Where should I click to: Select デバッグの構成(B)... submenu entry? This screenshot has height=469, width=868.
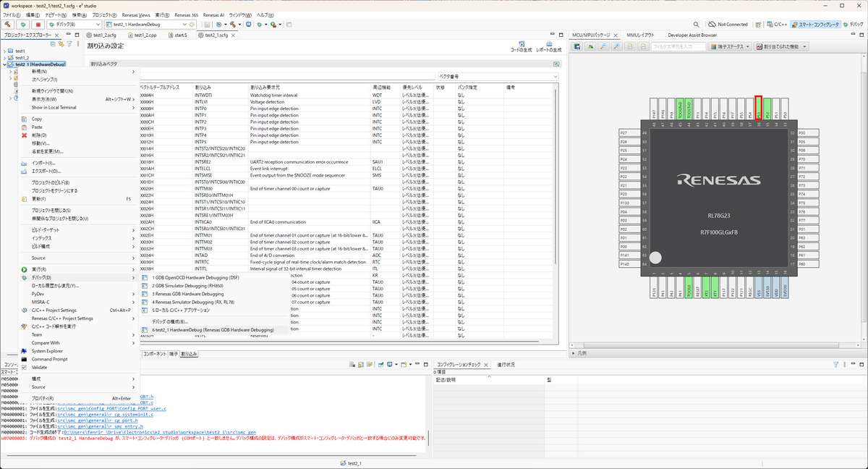click(x=215, y=321)
